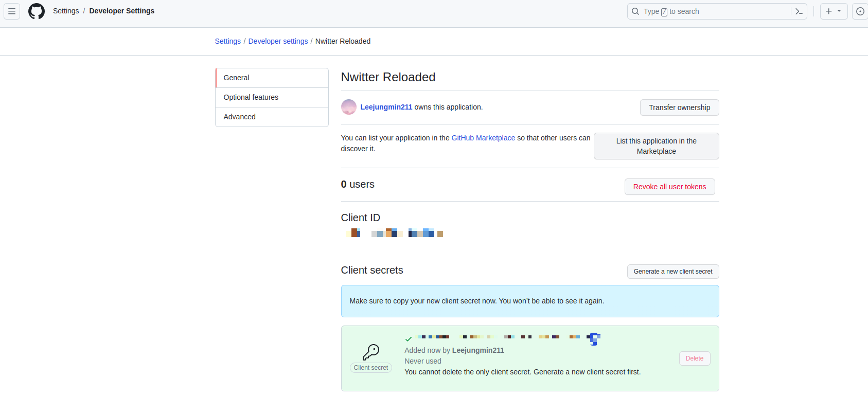Image resolution: width=868 pixels, height=414 pixels.
Task: Click Settings in the top header
Action: (x=66, y=11)
